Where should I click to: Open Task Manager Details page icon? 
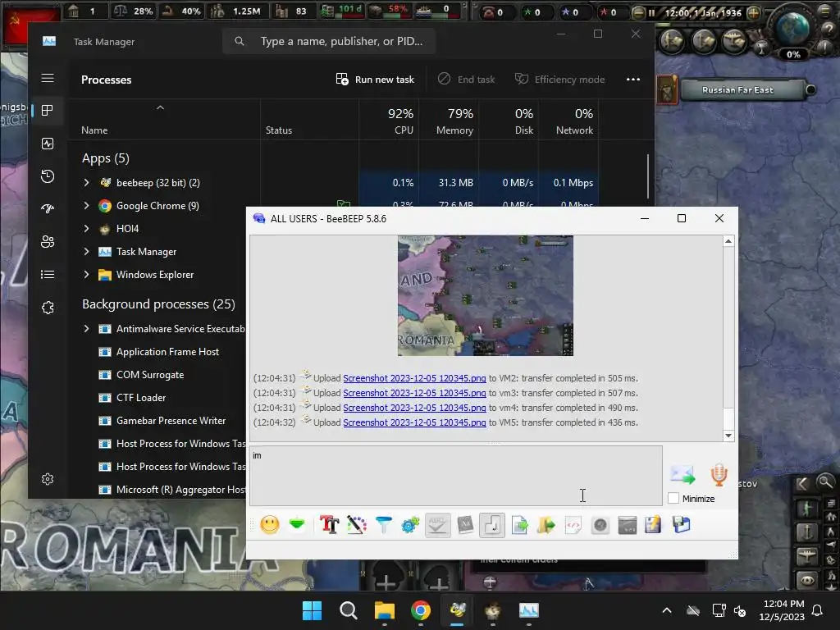48,274
